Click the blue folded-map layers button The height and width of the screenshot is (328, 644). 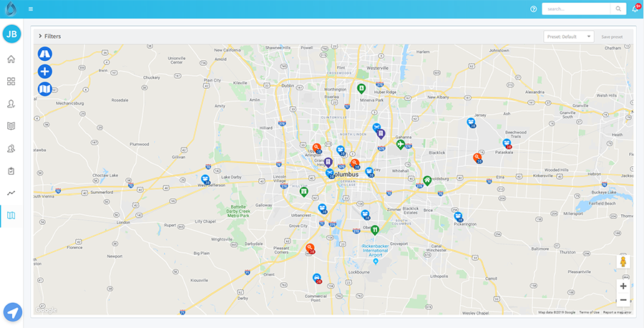tap(45, 90)
